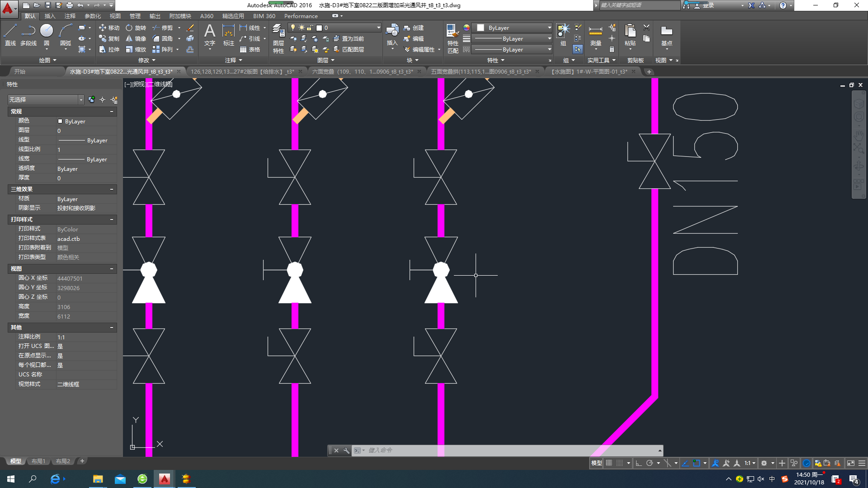Click the quick calculator icon
868x488 pixels.
(x=612, y=49)
